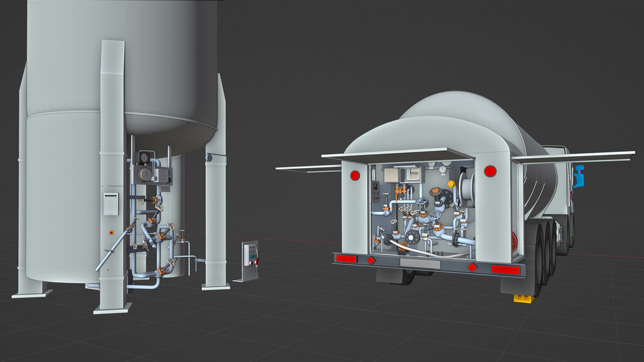Click the red round disc beside trailer wheels

[x=514, y=240]
